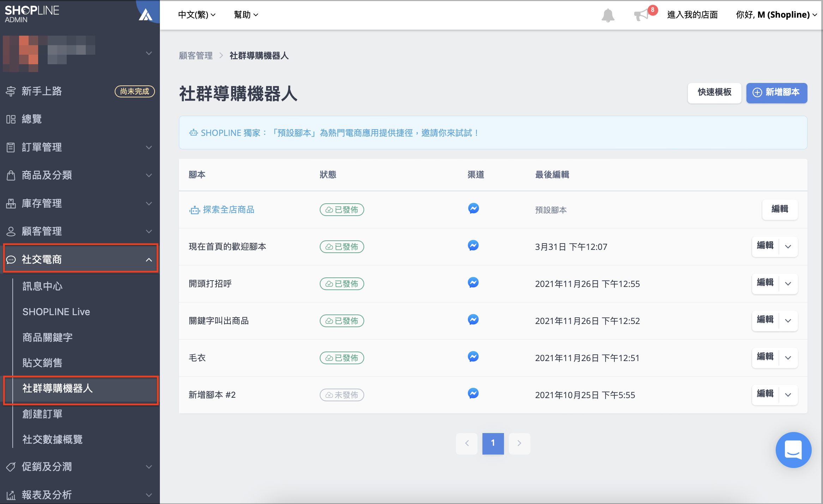Open the 中文(繁) language dropdown

click(197, 15)
